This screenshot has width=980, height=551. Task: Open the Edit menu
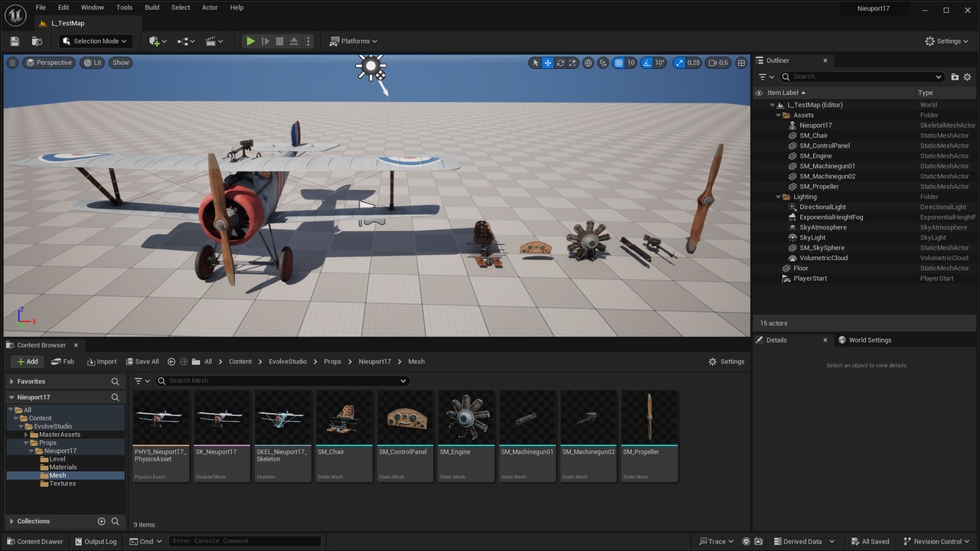point(64,8)
